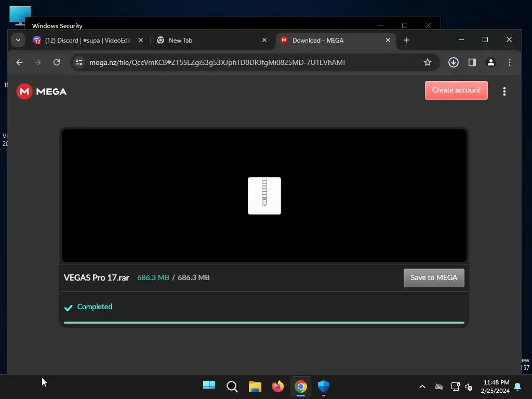This screenshot has width=532, height=399.
Task: Click the VEGAS Pro 17.rar filename
Action: [96, 277]
